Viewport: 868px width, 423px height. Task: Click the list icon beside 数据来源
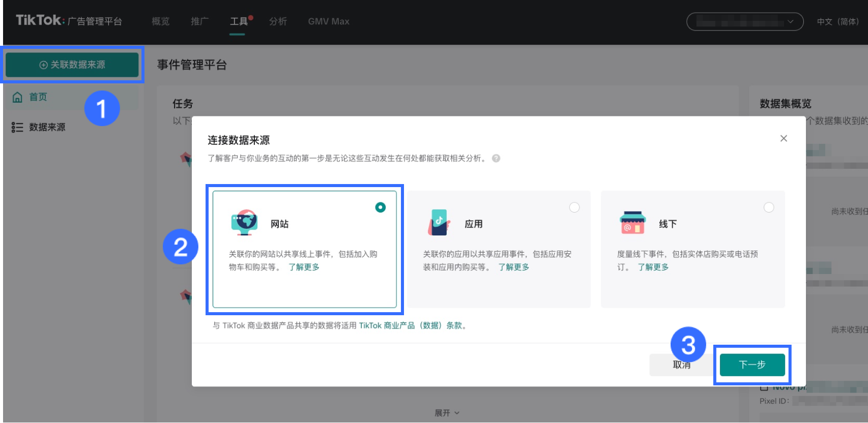[x=17, y=127]
